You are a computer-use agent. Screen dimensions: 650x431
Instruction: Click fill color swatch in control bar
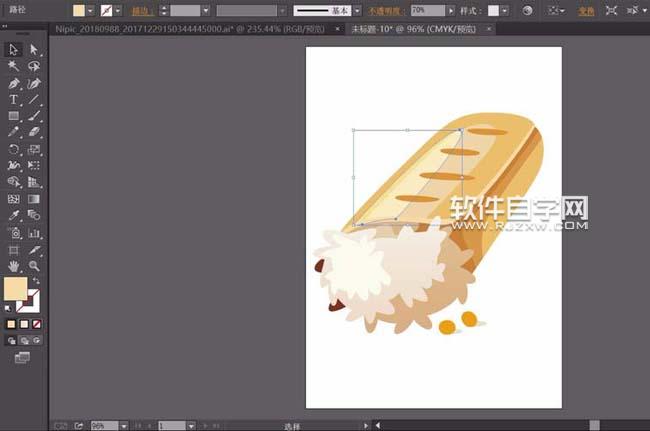[79, 10]
